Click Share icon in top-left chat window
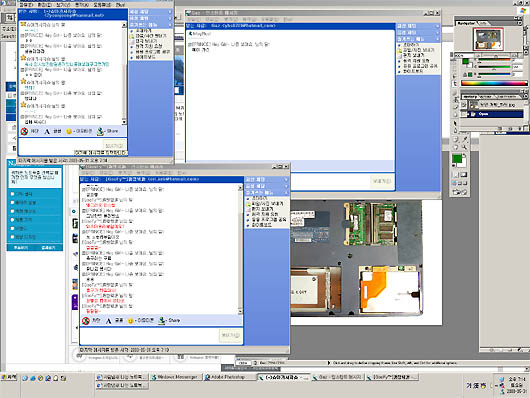Screen dimensions: 530x398 pos(100,131)
